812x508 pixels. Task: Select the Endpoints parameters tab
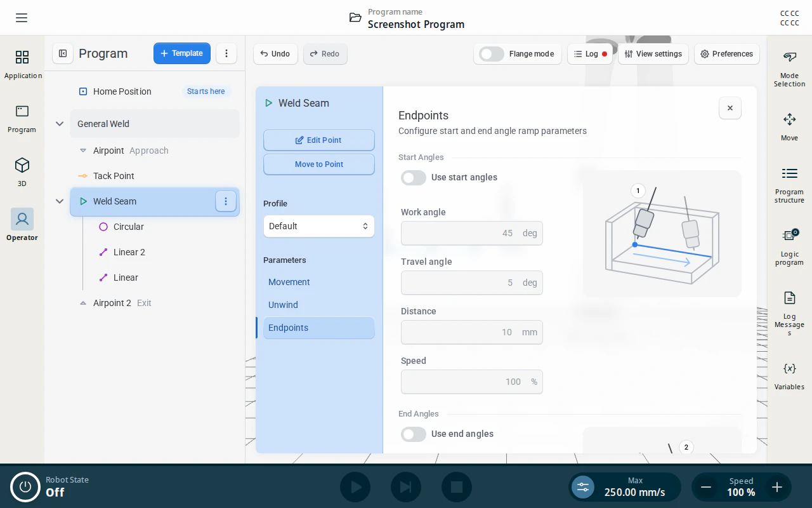pos(319,328)
